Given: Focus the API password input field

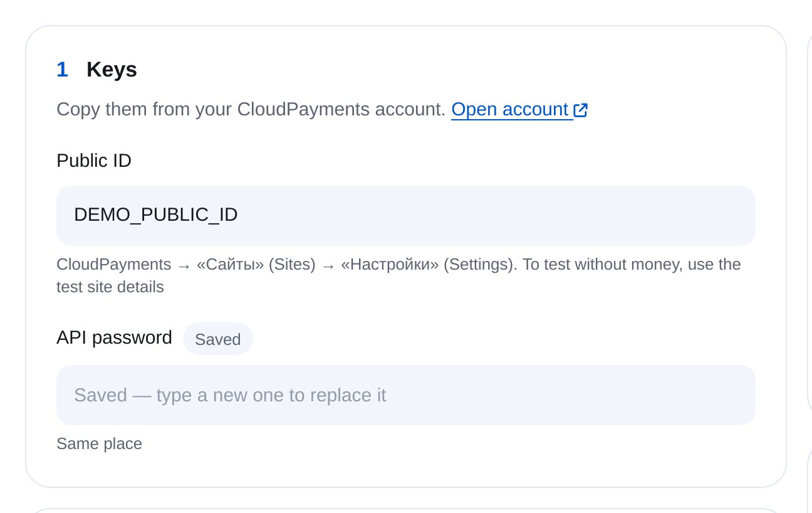Looking at the screenshot, I should tap(406, 395).
